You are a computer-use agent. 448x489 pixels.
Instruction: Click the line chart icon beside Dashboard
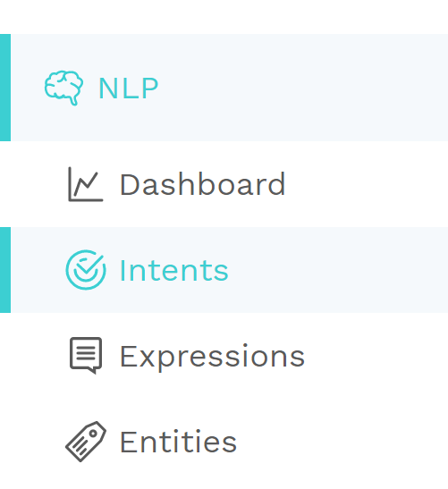(x=86, y=184)
